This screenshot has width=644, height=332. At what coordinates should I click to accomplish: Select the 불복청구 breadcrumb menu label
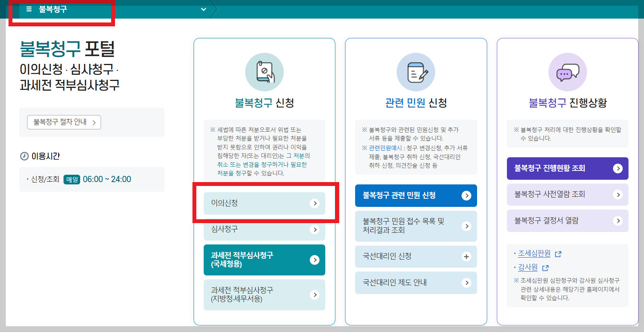tap(53, 9)
